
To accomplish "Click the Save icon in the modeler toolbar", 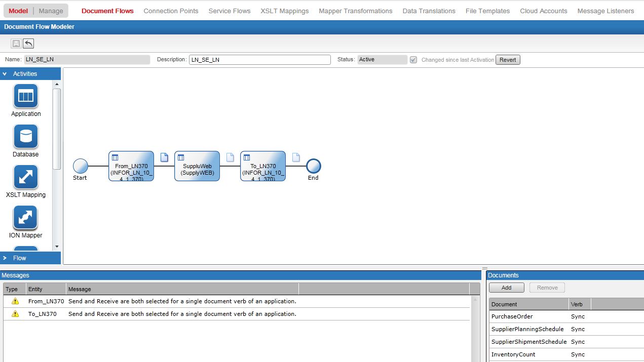I will click(17, 44).
